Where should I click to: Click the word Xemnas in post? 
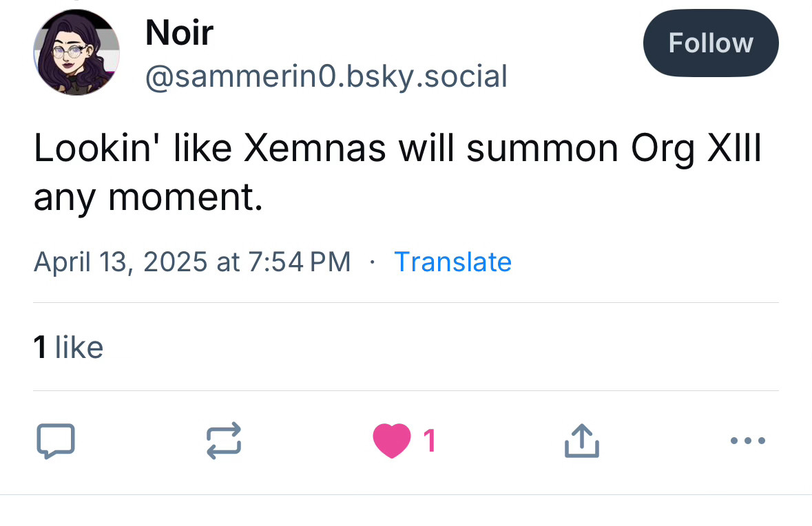tap(315, 148)
